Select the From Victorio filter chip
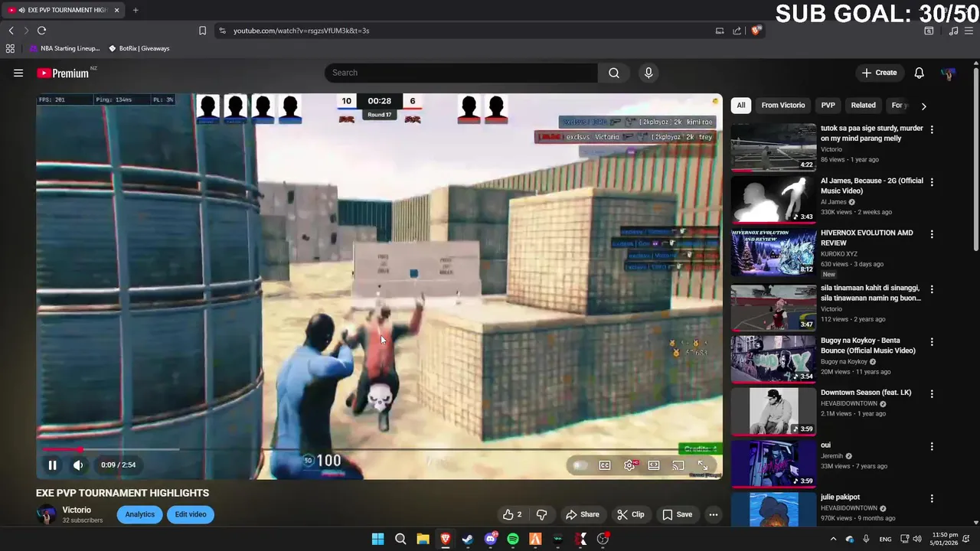This screenshot has width=980, height=551. (782, 106)
